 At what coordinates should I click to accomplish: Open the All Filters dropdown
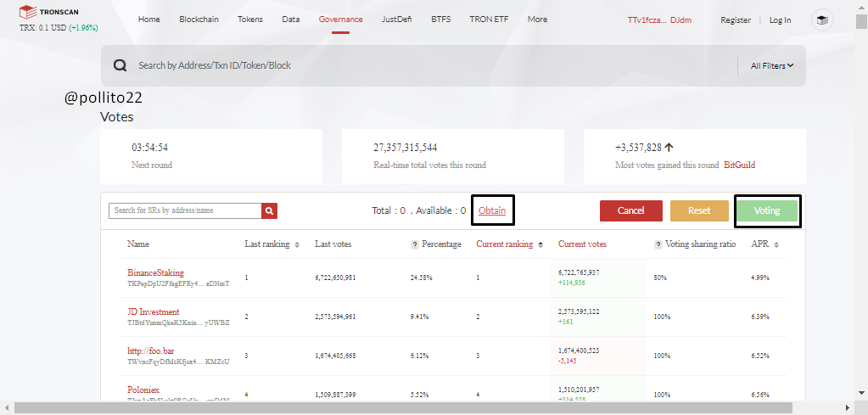tap(771, 66)
